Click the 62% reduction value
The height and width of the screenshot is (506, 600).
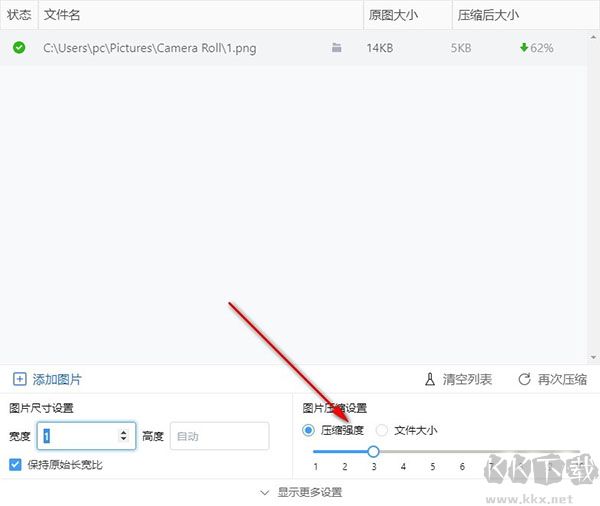point(541,48)
